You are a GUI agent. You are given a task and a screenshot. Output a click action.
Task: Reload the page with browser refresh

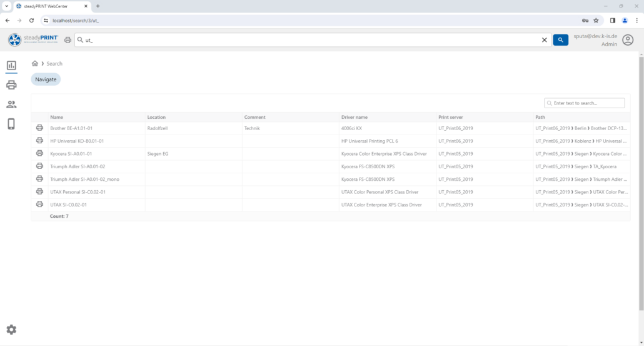(x=31, y=21)
